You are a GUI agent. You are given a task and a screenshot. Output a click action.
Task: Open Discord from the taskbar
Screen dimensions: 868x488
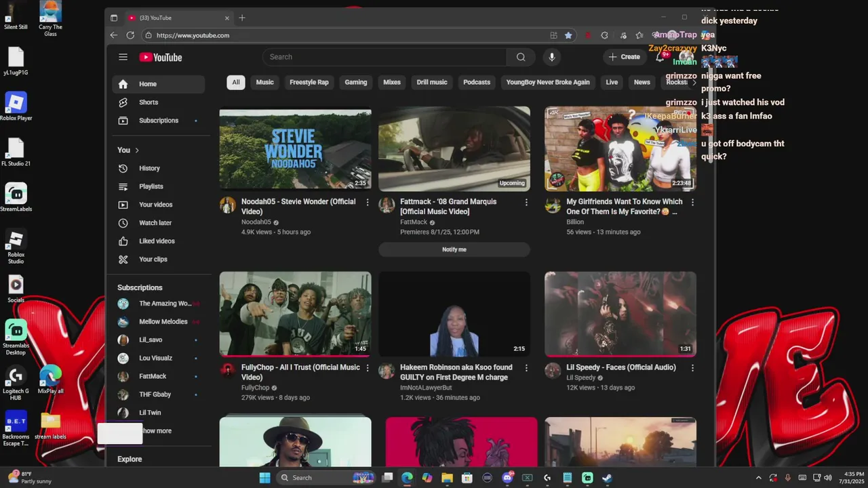[507, 478]
